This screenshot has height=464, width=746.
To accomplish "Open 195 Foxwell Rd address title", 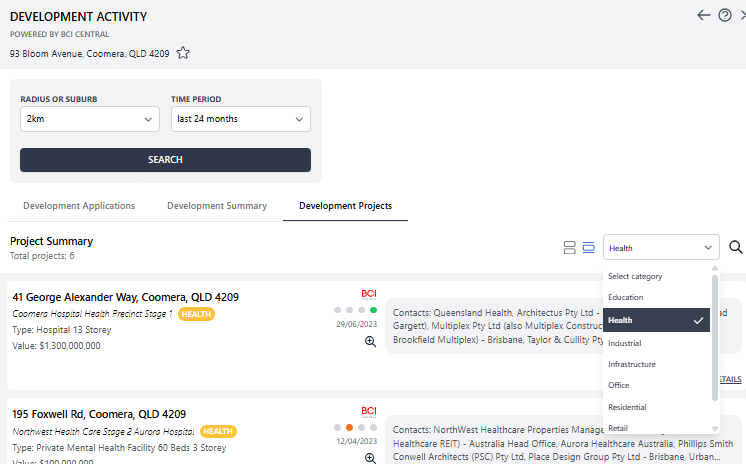I will (99, 414).
